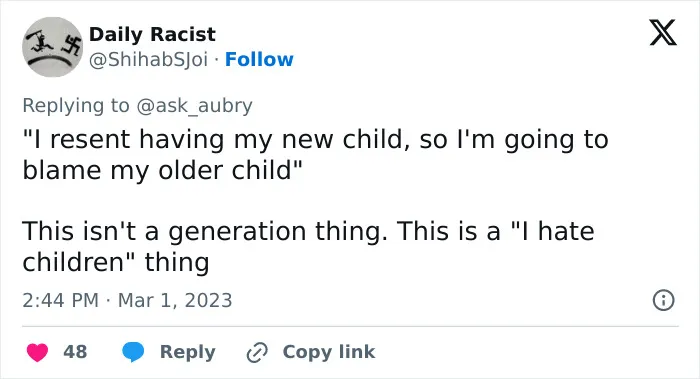
Task: Click the "blame my older child" line
Action: tap(162, 171)
